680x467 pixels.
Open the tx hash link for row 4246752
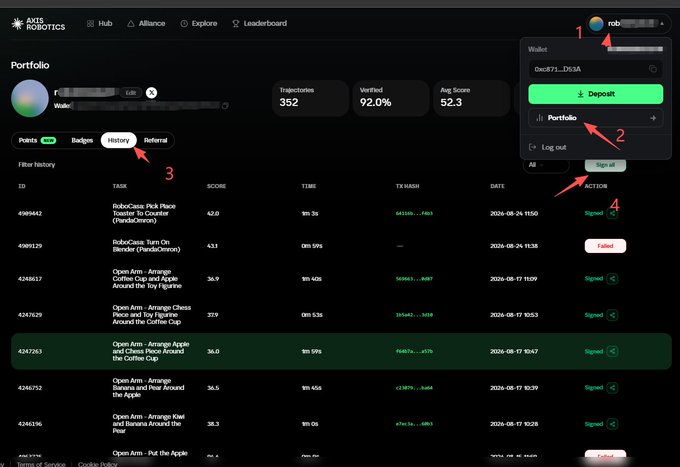coord(414,388)
